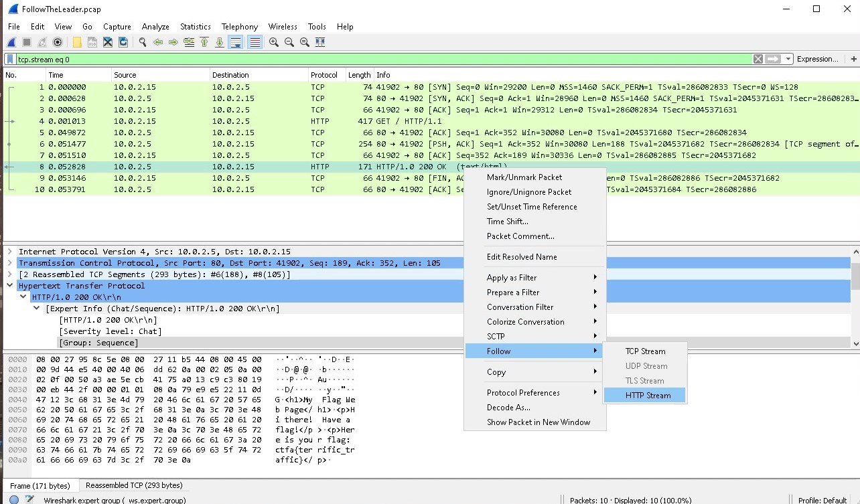Collapse Hypertext Transfer Protocol tree node
This screenshot has height=504, width=860.
pyautogui.click(x=10, y=286)
